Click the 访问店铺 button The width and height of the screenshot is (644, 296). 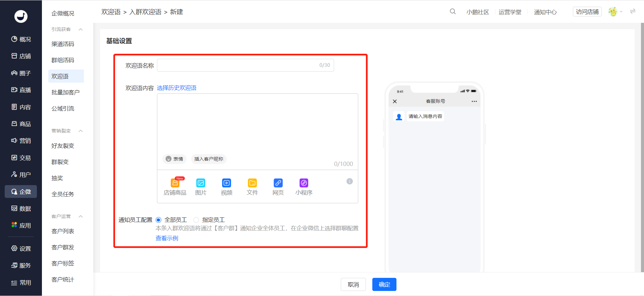coord(587,12)
